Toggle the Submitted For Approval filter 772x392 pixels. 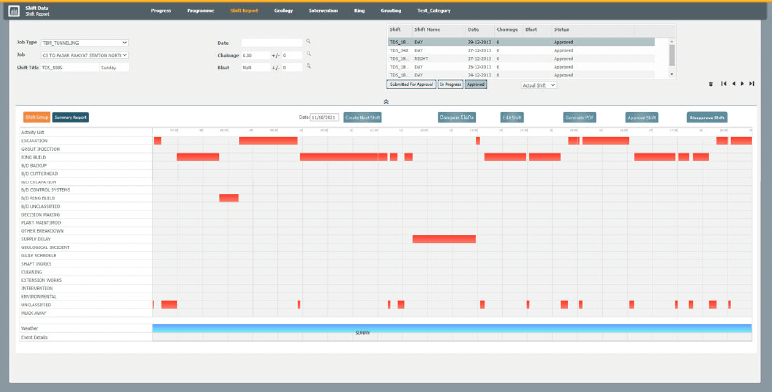[x=411, y=85]
